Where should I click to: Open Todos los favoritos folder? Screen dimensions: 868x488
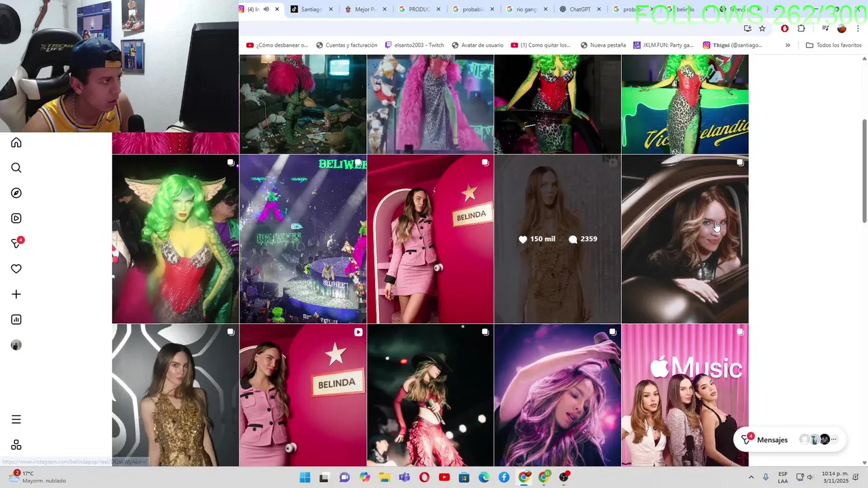833,45
